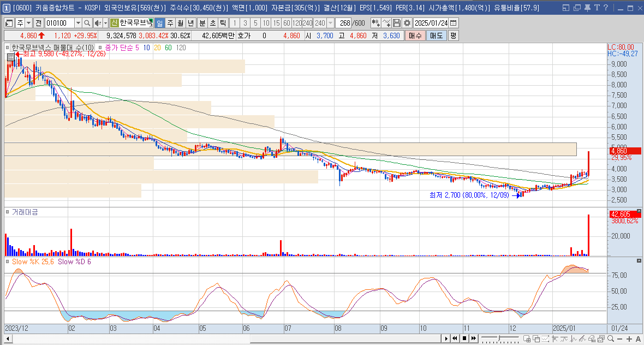Select the minute 분 period toggle
This screenshot has height=345, width=644.
point(202,23)
